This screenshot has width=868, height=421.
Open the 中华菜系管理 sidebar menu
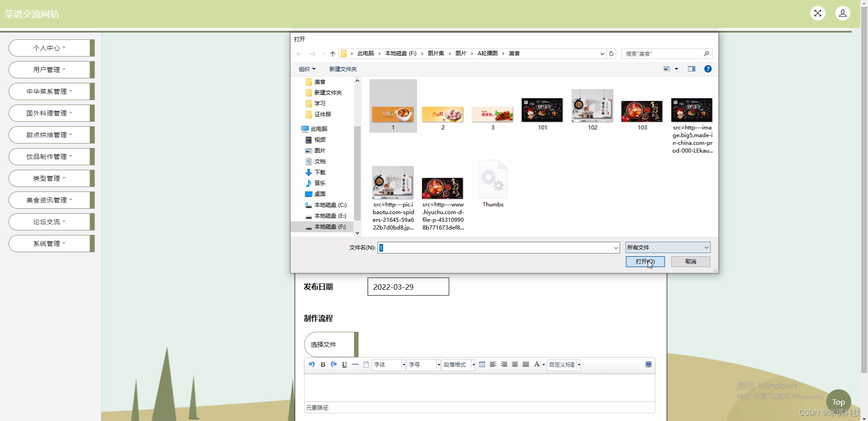(52, 91)
